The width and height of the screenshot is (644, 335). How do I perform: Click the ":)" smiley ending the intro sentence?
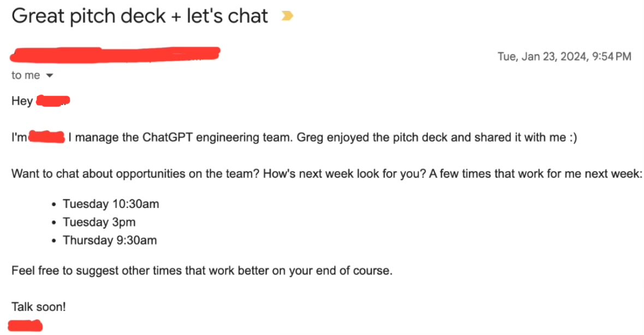pos(573,137)
